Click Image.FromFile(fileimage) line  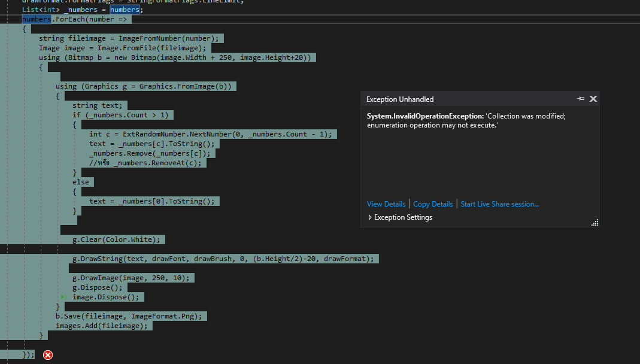point(123,48)
